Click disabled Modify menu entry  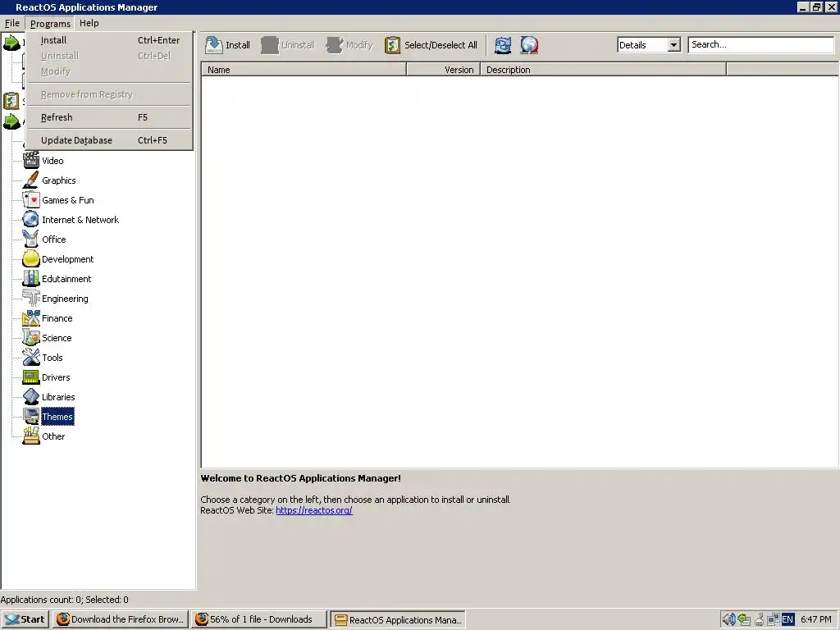[109, 71]
